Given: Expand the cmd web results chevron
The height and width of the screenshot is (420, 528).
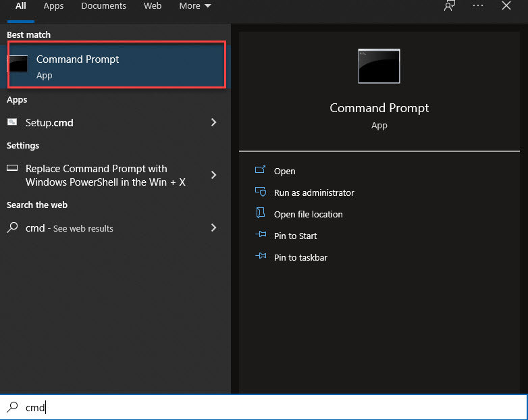Looking at the screenshot, I should [x=213, y=228].
